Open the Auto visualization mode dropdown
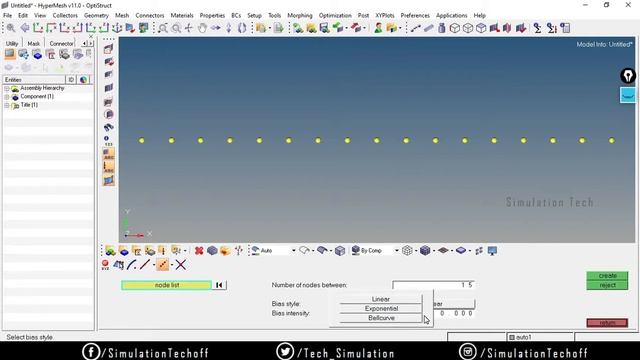The image size is (640, 360). 293,251
